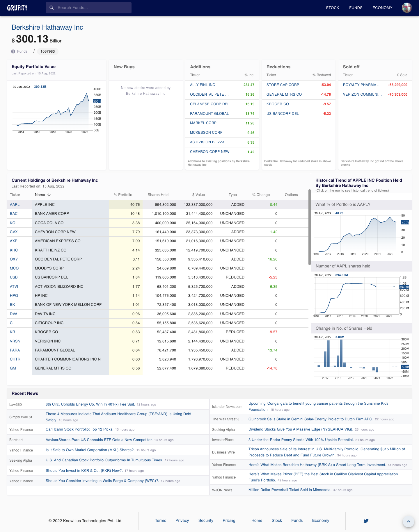Select the CHEVRON CORP NEW holdings row
Viewport: 419px width, 532px height.
click(x=157, y=232)
